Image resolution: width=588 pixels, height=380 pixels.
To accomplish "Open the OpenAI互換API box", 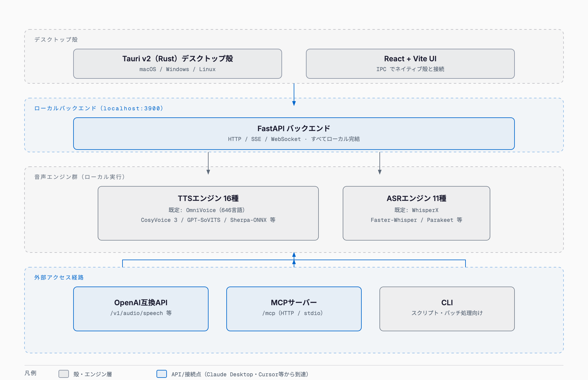I will click(141, 309).
